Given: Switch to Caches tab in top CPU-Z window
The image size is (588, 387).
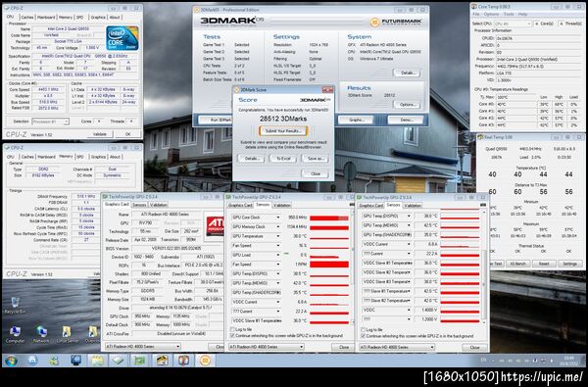Looking at the screenshot, I should [x=27, y=18].
